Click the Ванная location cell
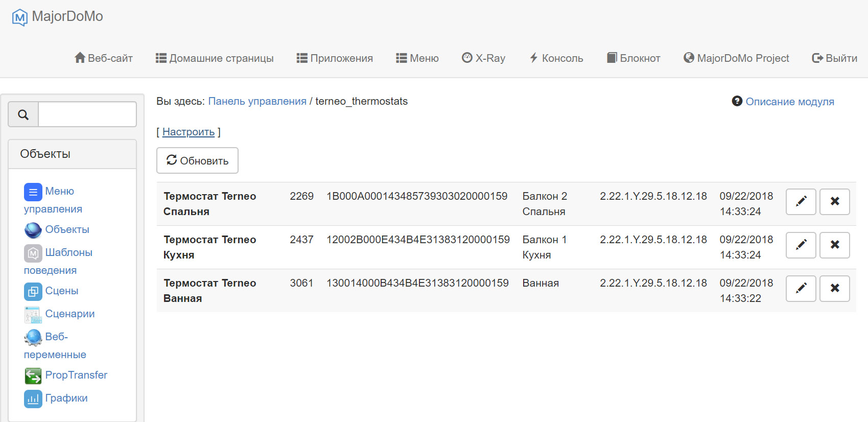This screenshot has width=868, height=422. click(541, 283)
